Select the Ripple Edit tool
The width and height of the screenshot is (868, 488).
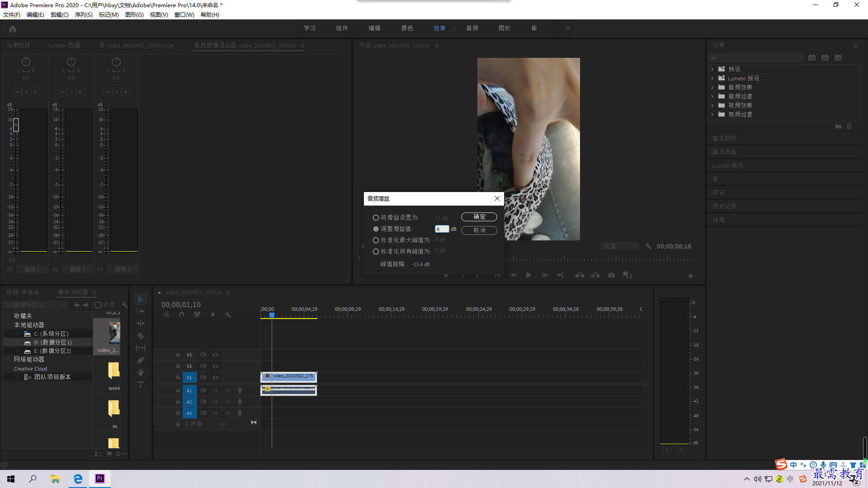click(x=141, y=324)
